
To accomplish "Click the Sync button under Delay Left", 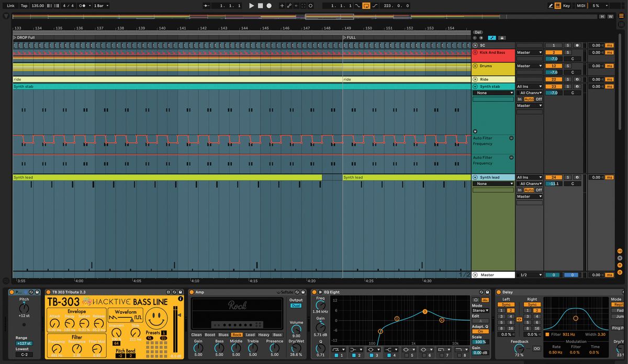I will [x=507, y=304].
